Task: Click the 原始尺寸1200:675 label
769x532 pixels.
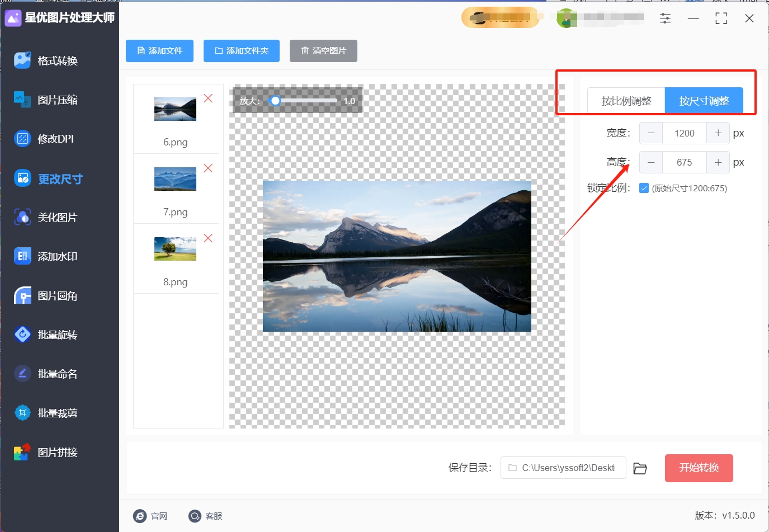Action: coord(690,189)
